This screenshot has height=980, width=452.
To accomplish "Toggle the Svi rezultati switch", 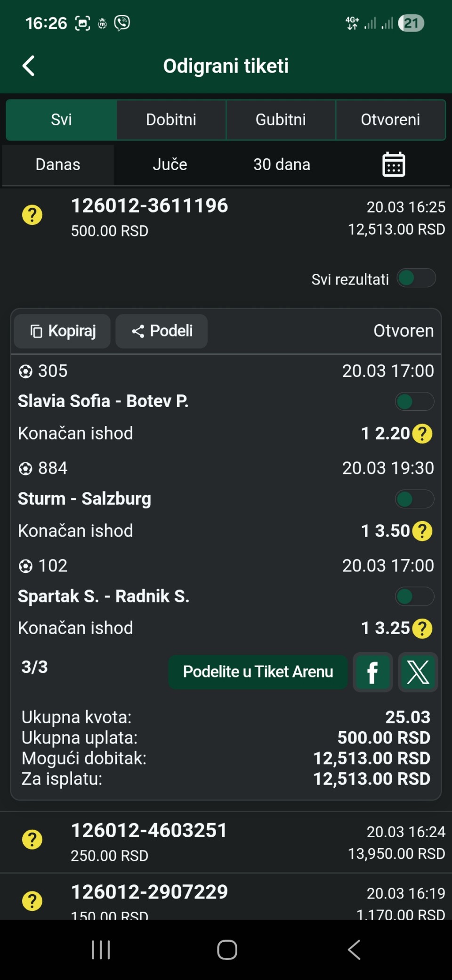I will point(416,278).
